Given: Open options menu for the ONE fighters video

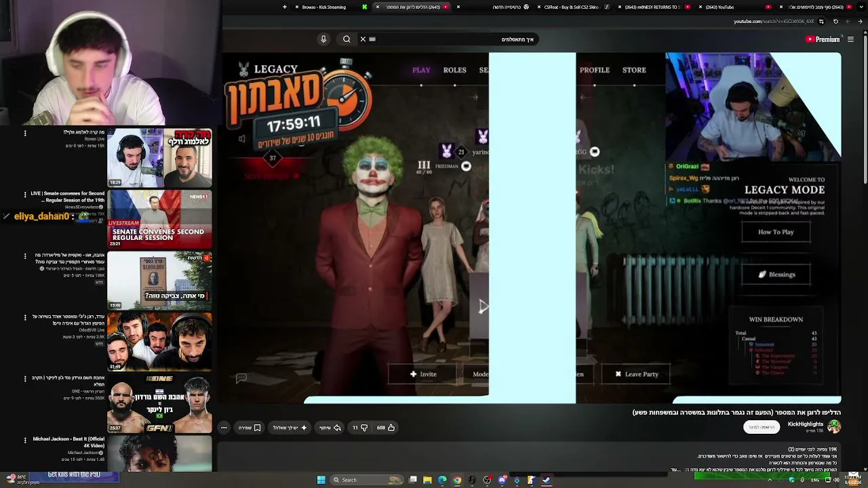Looking at the screenshot, I should (25, 379).
